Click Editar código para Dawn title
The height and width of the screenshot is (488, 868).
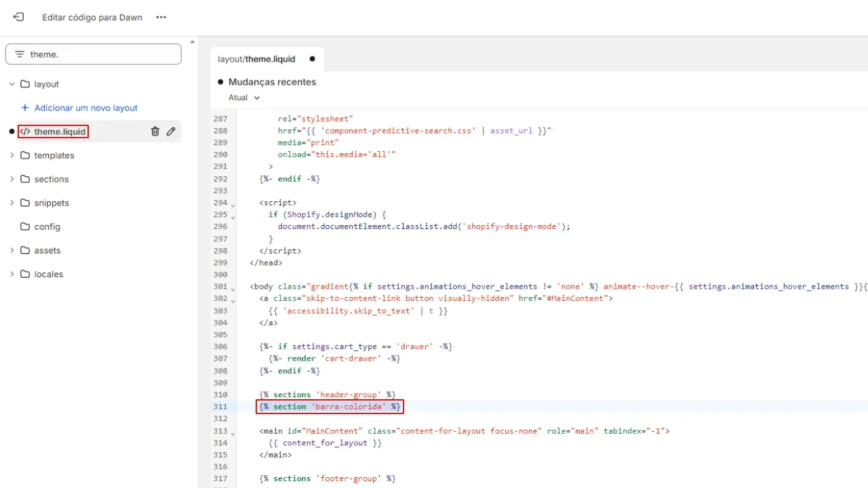click(92, 17)
